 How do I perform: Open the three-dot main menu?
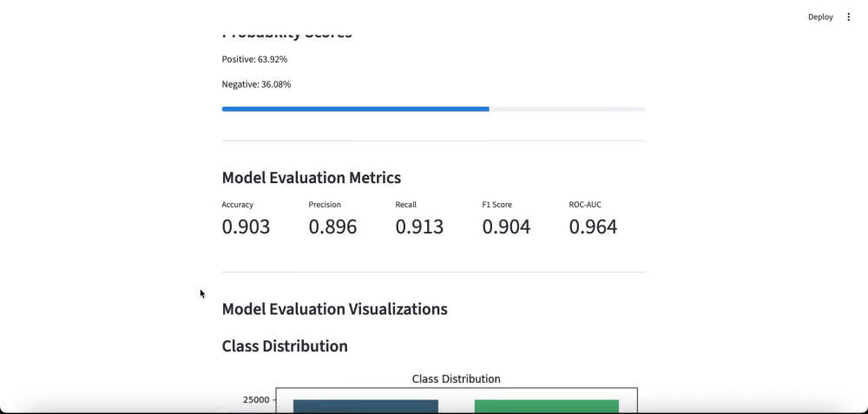[x=849, y=17]
